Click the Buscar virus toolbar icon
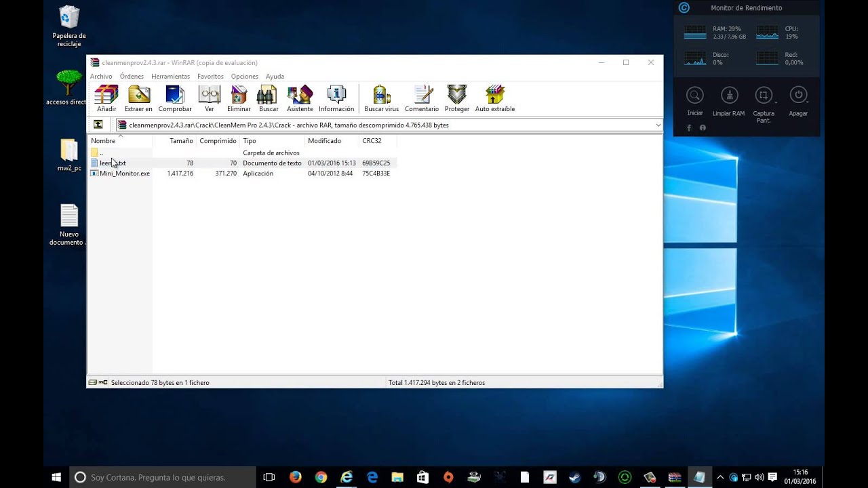This screenshot has height=488, width=868. 382,98
